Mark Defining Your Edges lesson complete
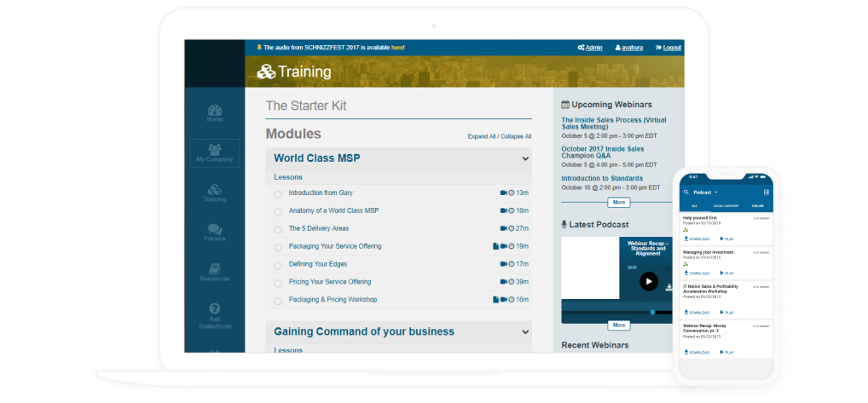Image resolution: width=868 pixels, height=403 pixels. (278, 265)
